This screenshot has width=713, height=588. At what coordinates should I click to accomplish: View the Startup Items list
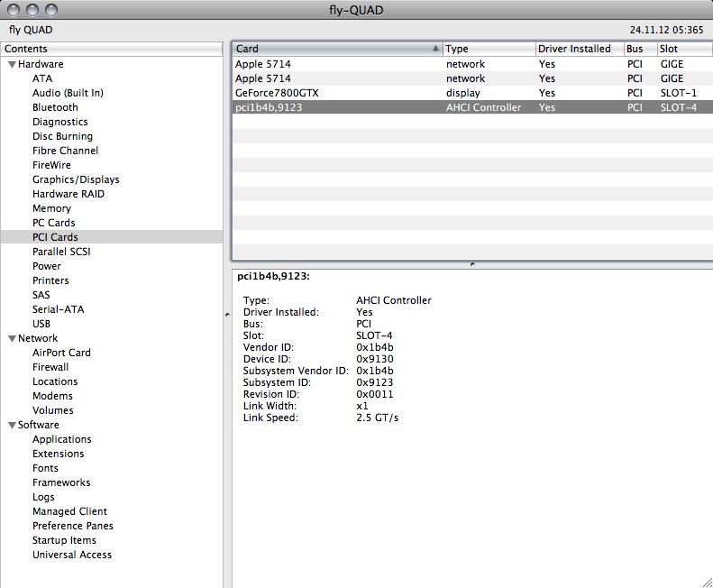66,540
